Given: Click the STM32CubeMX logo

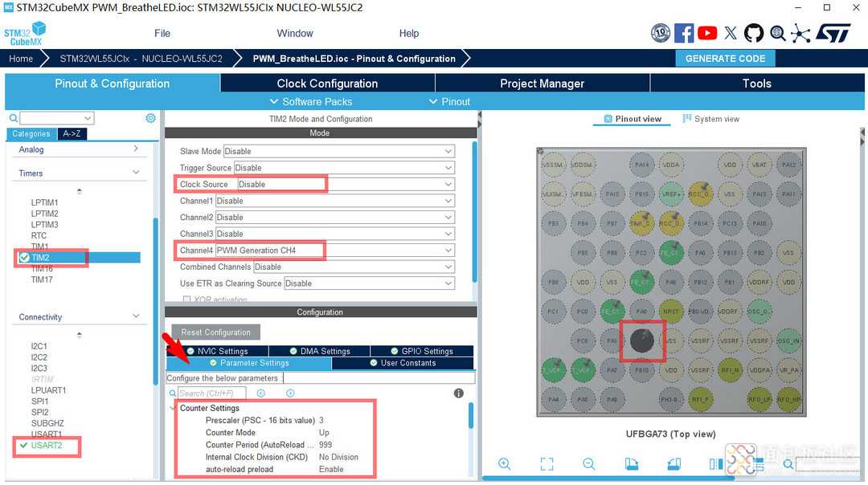Looking at the screenshot, I should pyautogui.click(x=25, y=34).
